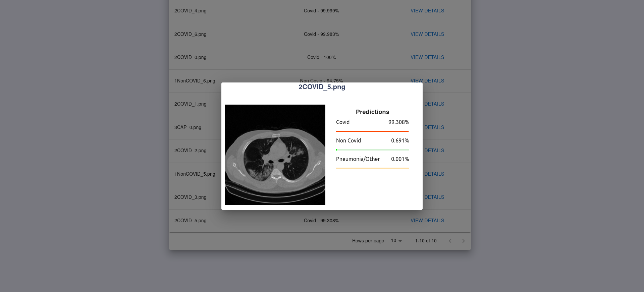
Task: Open partially hidden Details link for 3CAP_0.png
Action: (x=433, y=127)
